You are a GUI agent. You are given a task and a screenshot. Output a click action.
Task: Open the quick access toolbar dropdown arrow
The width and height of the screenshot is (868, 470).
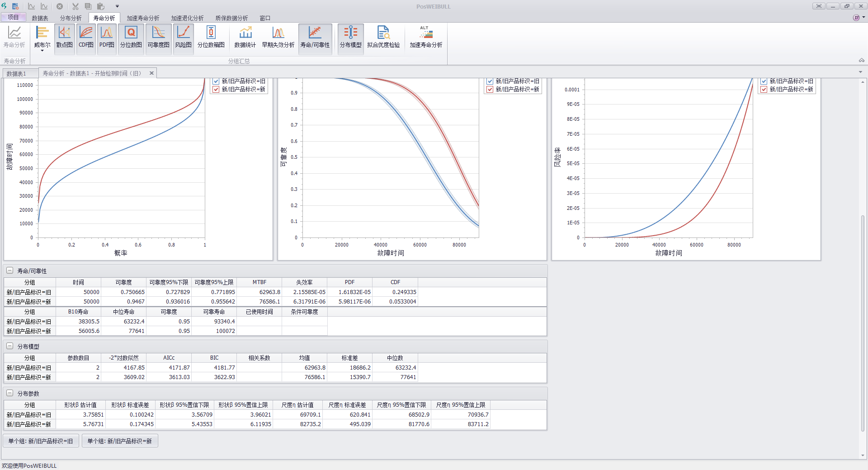pyautogui.click(x=117, y=6)
